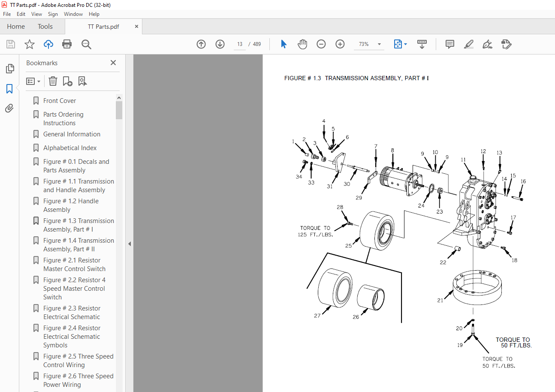This screenshot has height=392, width=555.
Task: Click the page number input field
Action: click(x=239, y=44)
